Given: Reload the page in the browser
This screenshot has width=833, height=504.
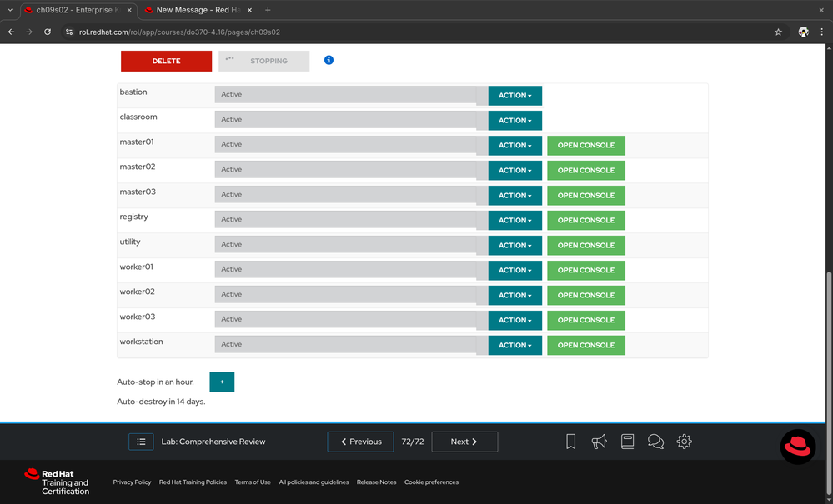Looking at the screenshot, I should point(48,32).
